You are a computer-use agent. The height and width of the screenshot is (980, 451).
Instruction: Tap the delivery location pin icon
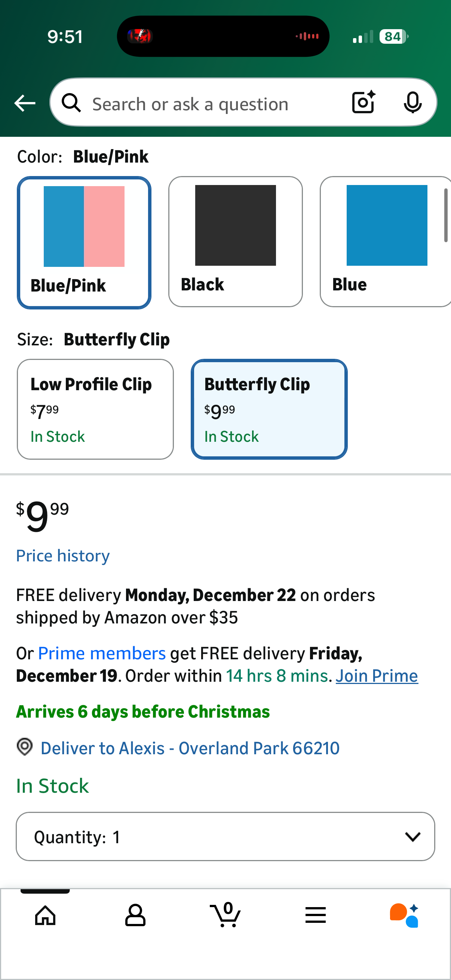click(24, 748)
